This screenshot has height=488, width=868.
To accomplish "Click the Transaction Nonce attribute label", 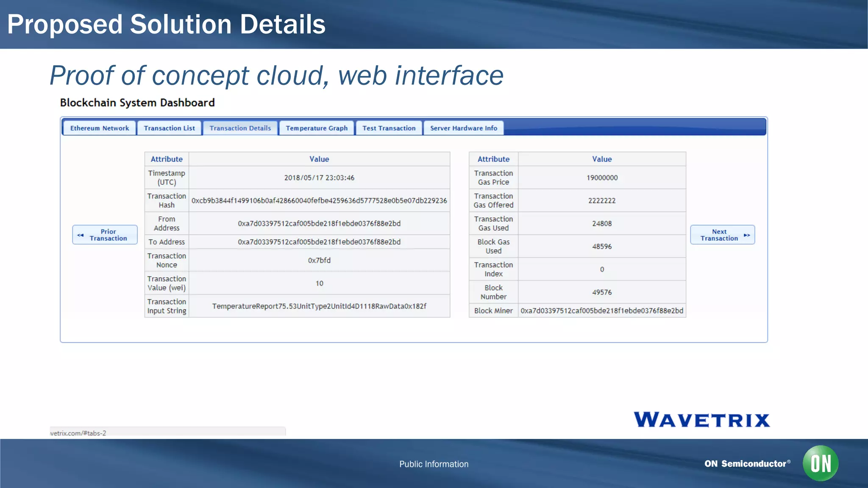I will click(x=167, y=260).
